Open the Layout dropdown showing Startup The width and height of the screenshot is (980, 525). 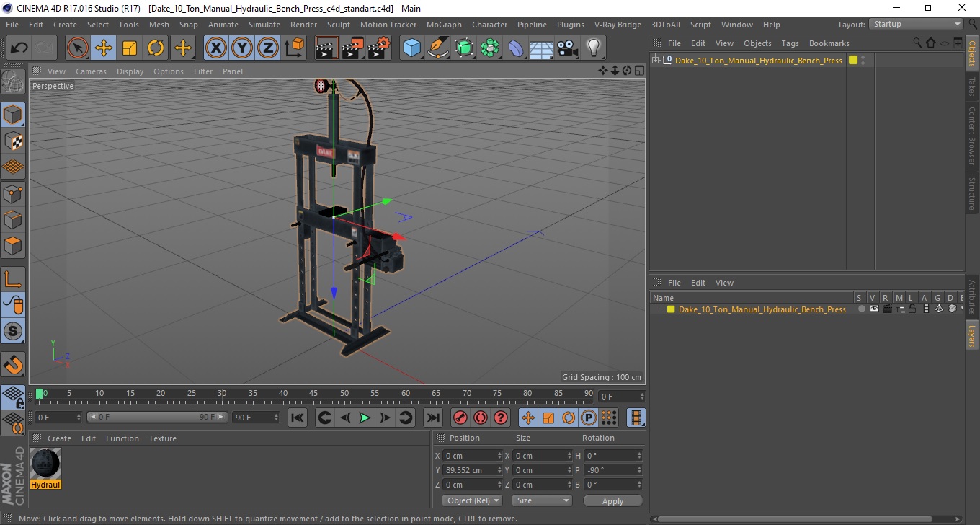[x=916, y=24]
